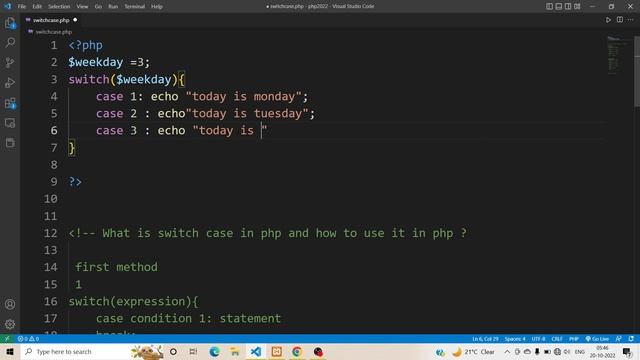
Task: Open the Terminal menu
Action: click(135, 7)
